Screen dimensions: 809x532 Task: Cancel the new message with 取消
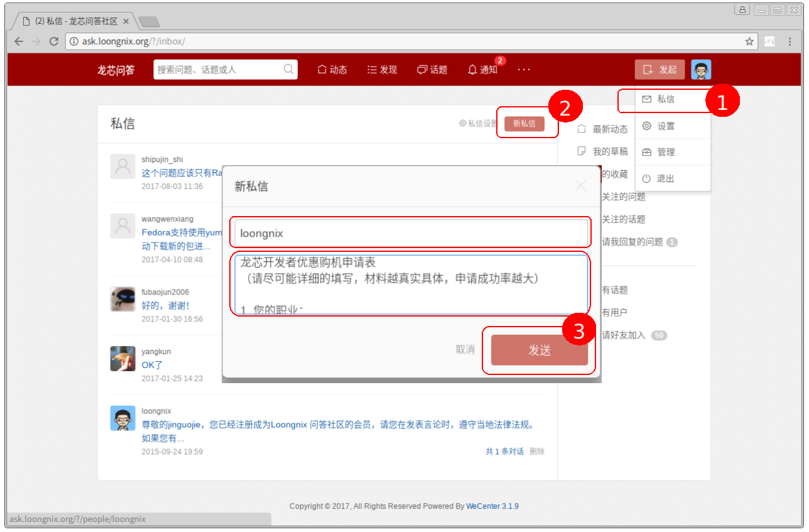click(465, 350)
